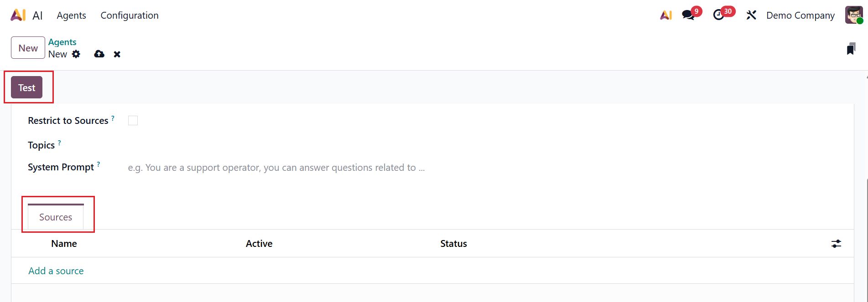Click into the System Prompt field
This screenshot has height=302, width=868.
(276, 168)
